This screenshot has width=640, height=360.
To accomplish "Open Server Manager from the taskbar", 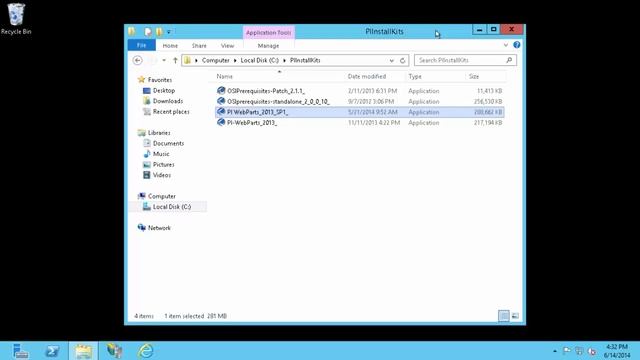I will 20,351.
